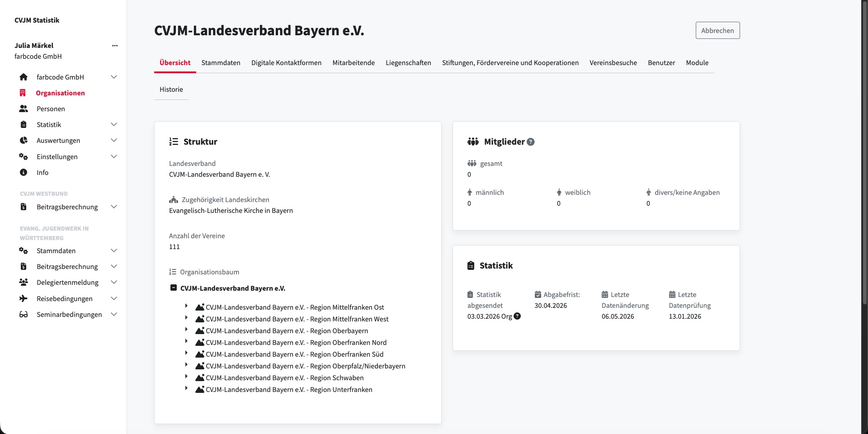Expand Region Mittelfranken Ost tree node
The width and height of the screenshot is (868, 434).
(186, 306)
